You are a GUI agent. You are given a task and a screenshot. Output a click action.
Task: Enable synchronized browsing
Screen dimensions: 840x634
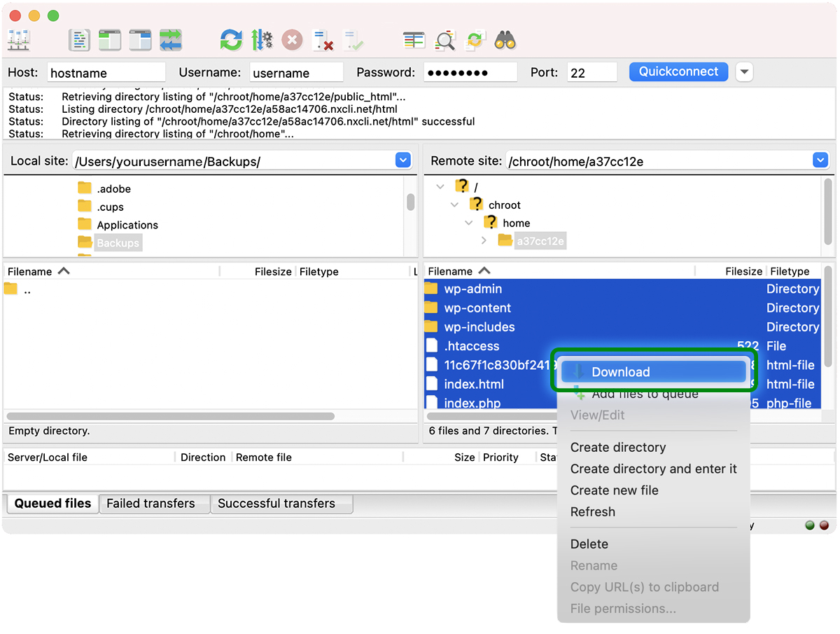476,40
